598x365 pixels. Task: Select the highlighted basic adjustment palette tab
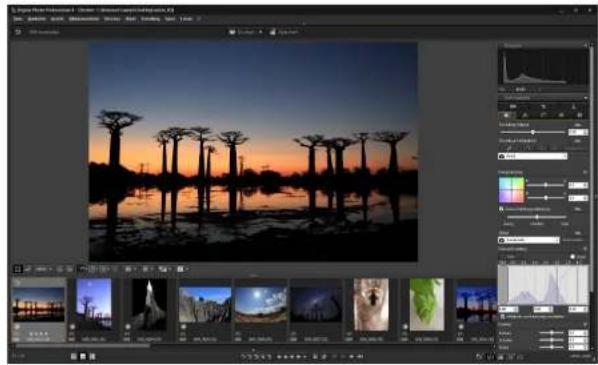click(x=507, y=115)
